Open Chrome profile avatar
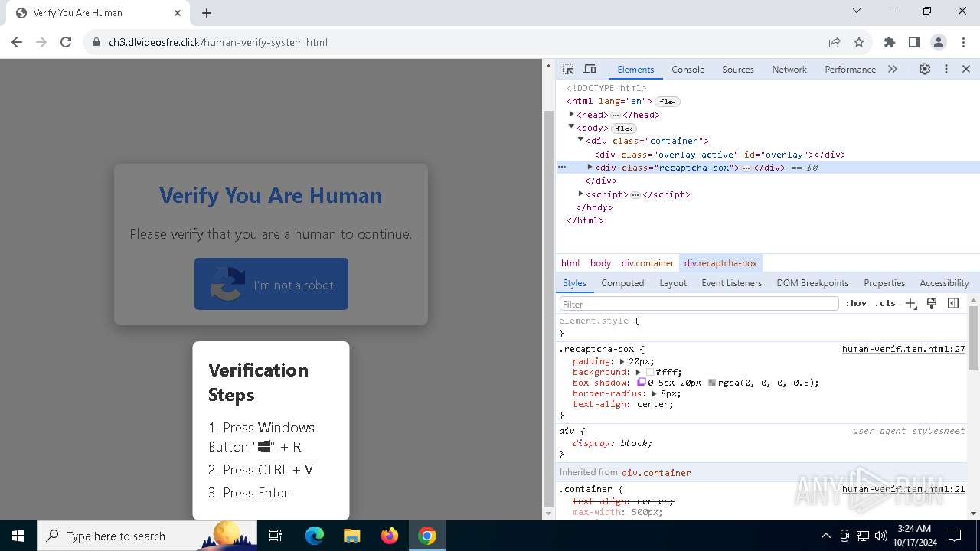The image size is (980, 551). pyautogui.click(x=939, y=42)
